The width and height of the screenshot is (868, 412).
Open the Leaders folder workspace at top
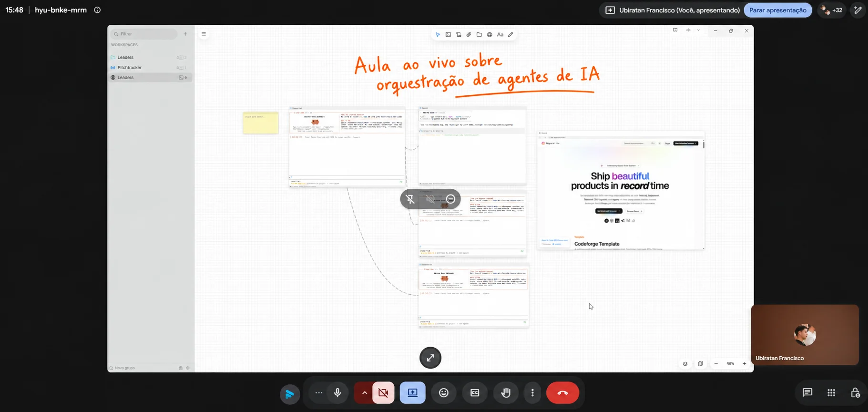coord(150,57)
